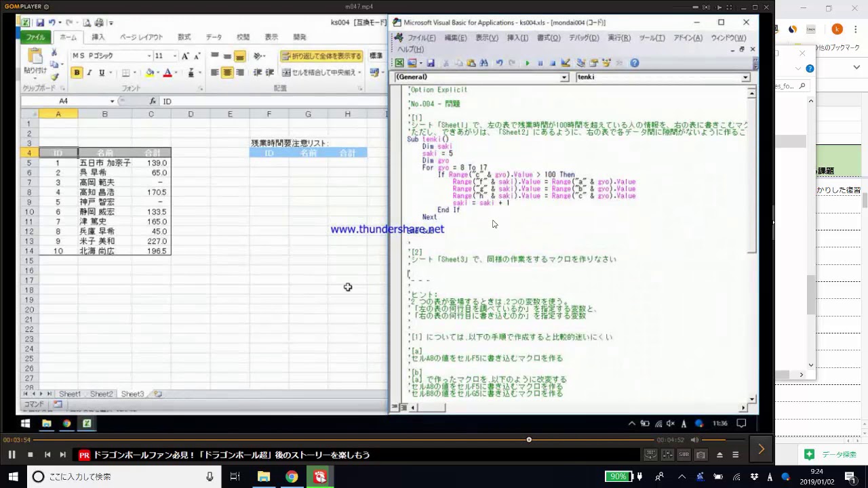
Task: Click the VBA Save icon
Action: click(430, 63)
